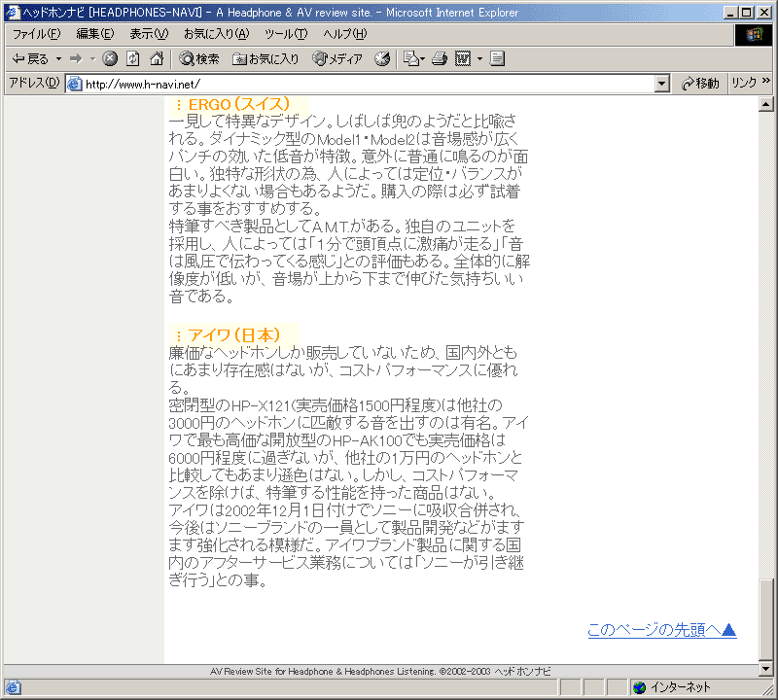The width and height of the screenshot is (778, 700).
Task: Open the Forward button history dropdown arrow
Action: [x=92, y=59]
